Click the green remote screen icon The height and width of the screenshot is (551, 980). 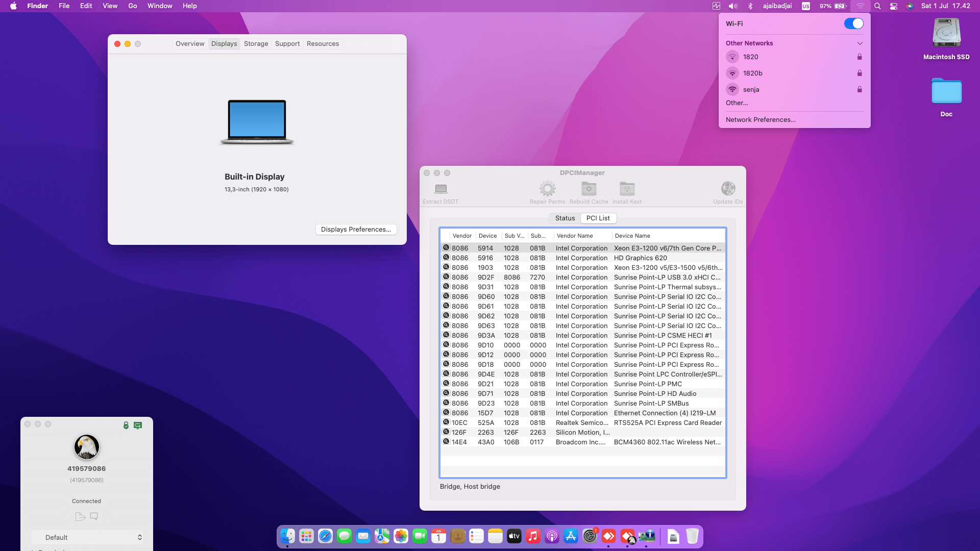pos(138,425)
